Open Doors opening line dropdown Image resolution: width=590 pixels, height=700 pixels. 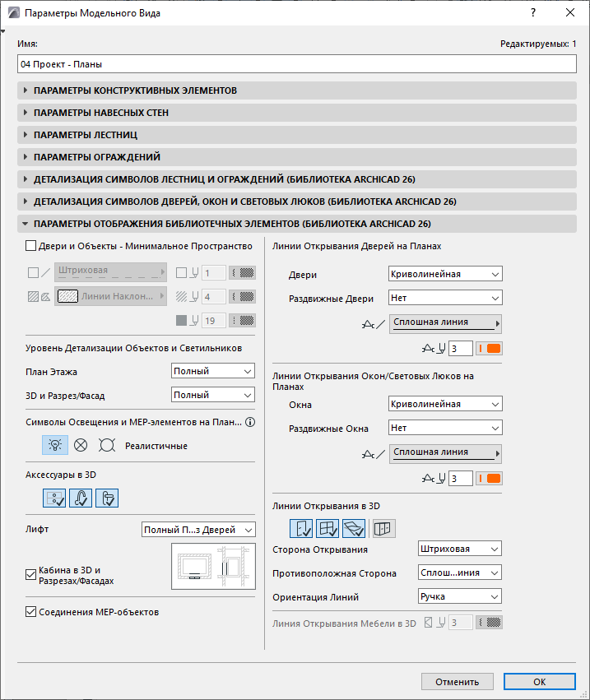click(445, 274)
